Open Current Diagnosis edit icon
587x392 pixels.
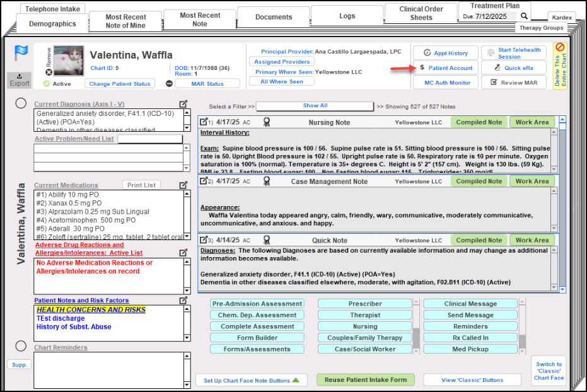[183, 104]
